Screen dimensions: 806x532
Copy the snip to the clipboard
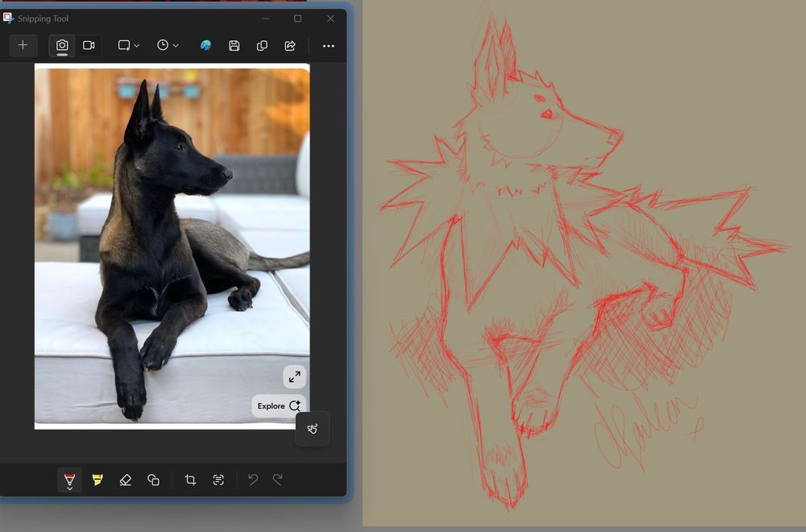pyautogui.click(x=262, y=45)
